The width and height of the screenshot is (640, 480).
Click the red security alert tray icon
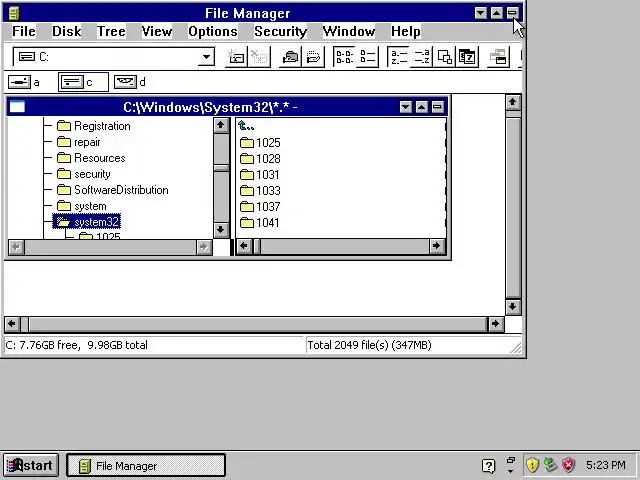pos(568,464)
